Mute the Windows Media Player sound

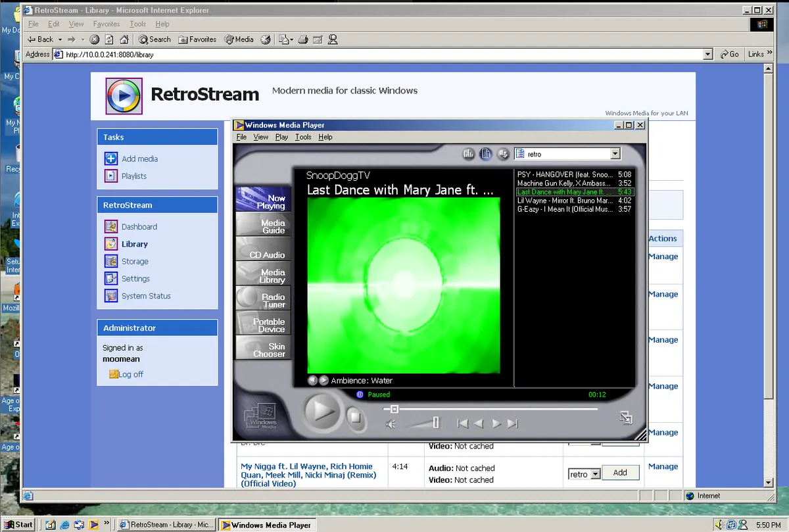pos(391,424)
